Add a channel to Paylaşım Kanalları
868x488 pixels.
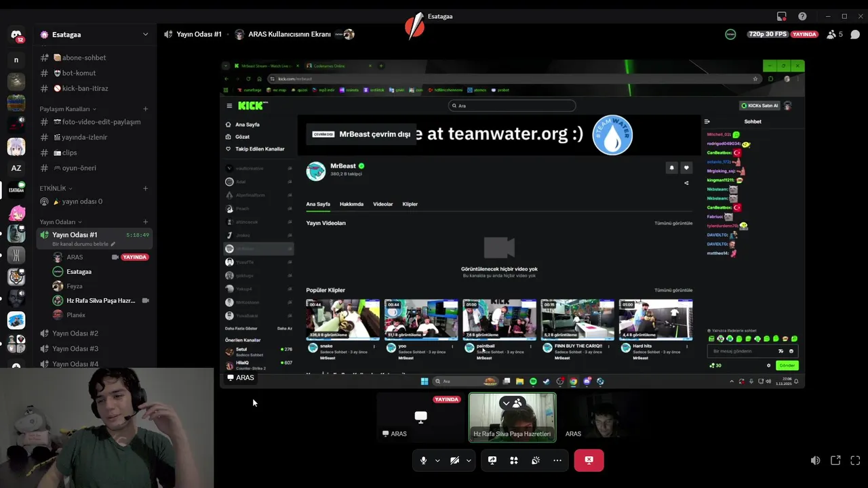tap(145, 109)
